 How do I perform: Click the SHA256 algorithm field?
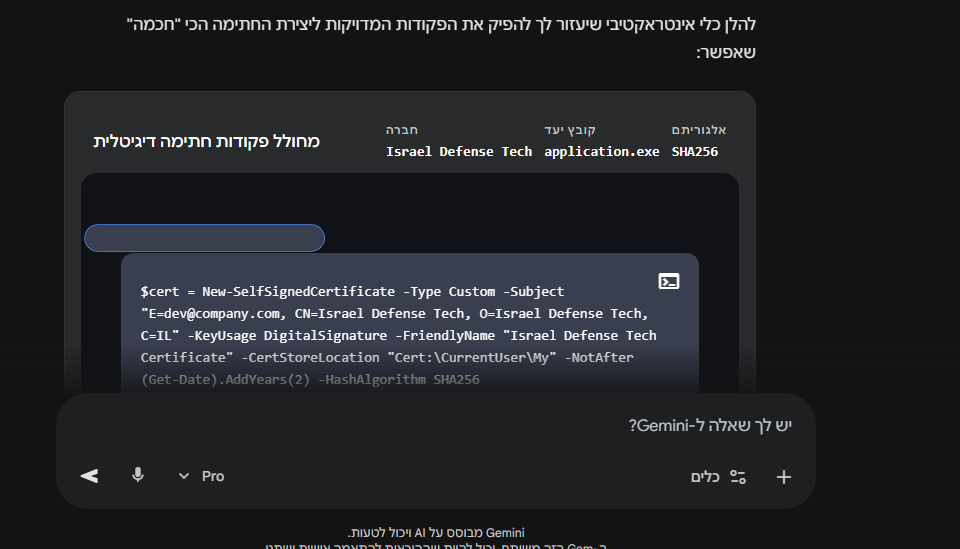click(695, 151)
